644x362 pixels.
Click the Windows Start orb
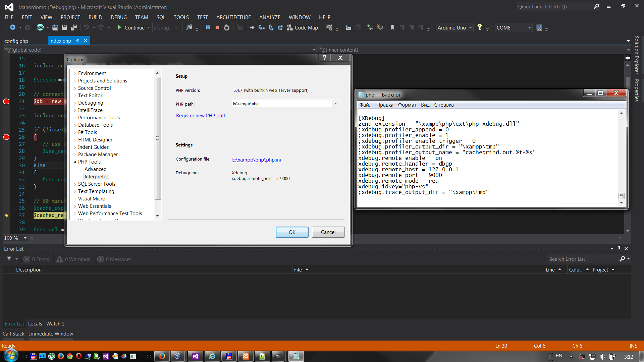[x=10, y=356]
